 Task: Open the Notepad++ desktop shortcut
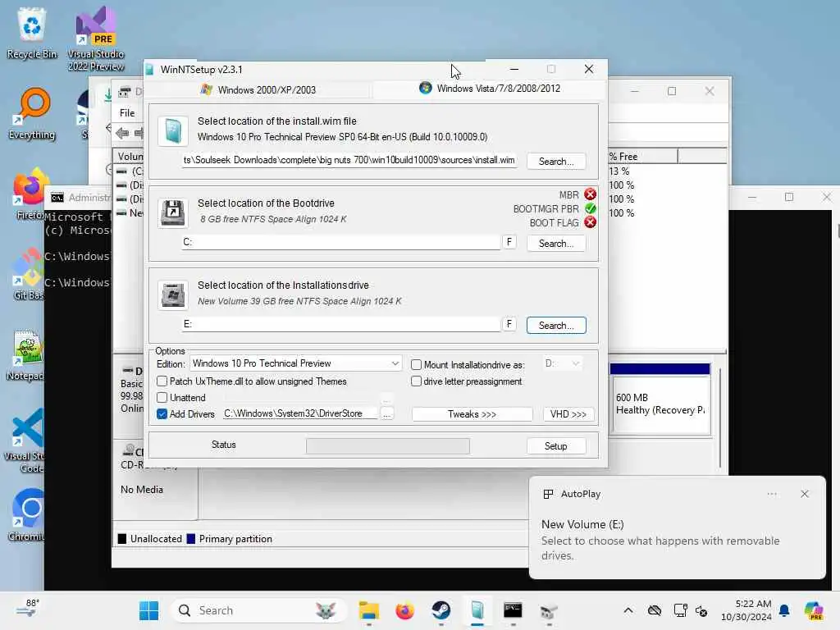pyautogui.click(x=25, y=355)
